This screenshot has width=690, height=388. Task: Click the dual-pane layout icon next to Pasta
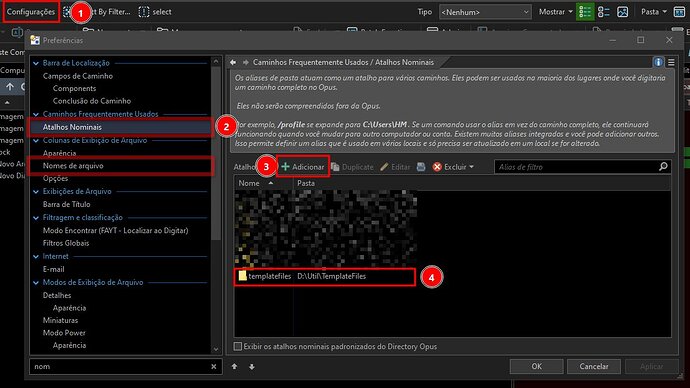(x=679, y=12)
